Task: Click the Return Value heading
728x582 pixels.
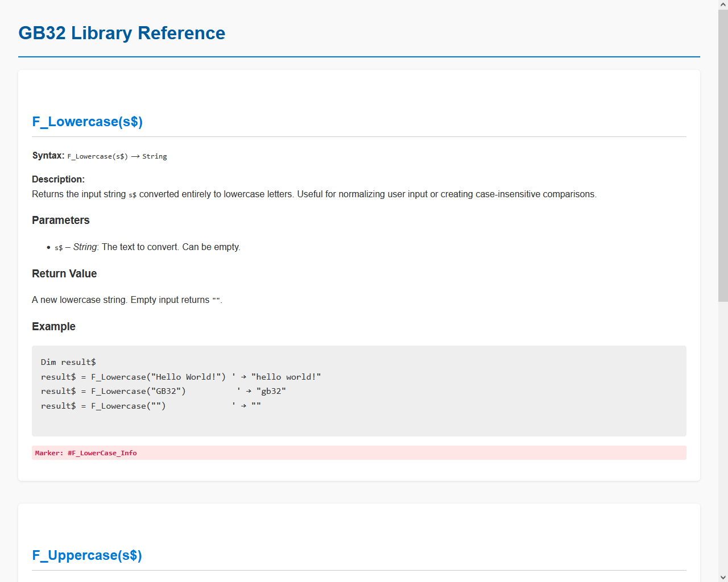Action: coord(64,274)
